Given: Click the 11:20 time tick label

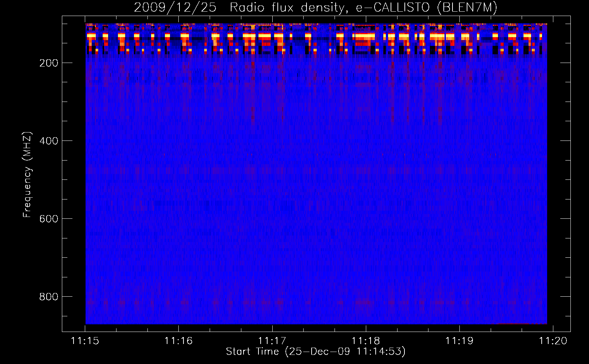Looking at the screenshot, I should (553, 341).
